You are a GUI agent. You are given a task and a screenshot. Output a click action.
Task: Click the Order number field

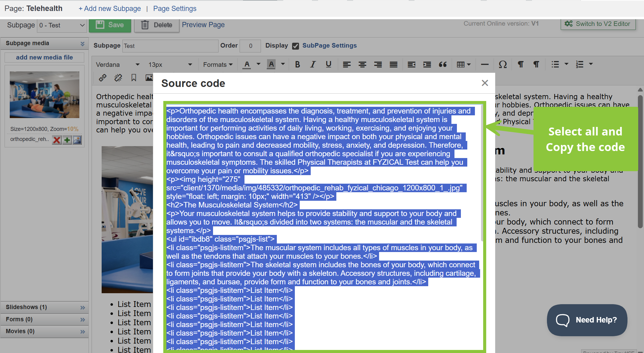pos(251,46)
